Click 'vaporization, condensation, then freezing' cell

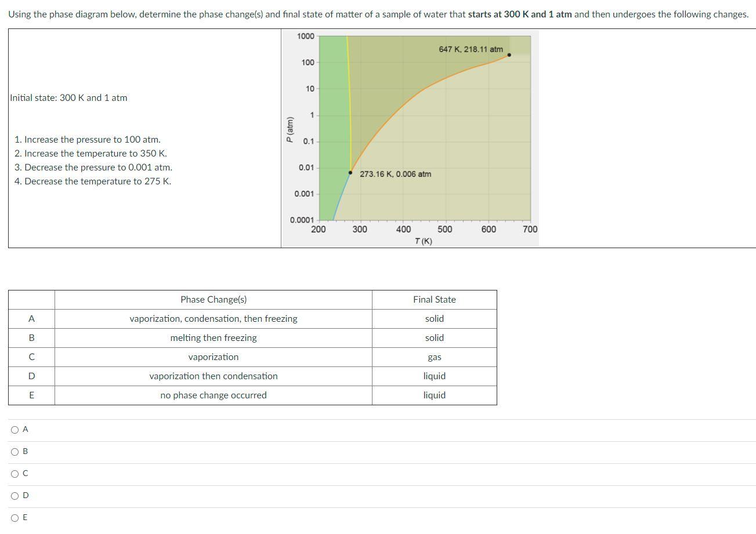(214, 319)
